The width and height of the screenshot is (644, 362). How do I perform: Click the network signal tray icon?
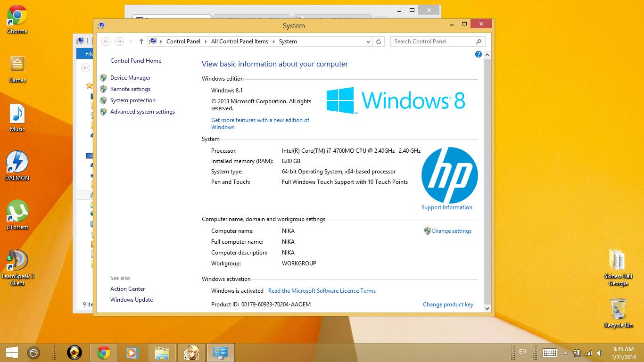click(x=588, y=353)
